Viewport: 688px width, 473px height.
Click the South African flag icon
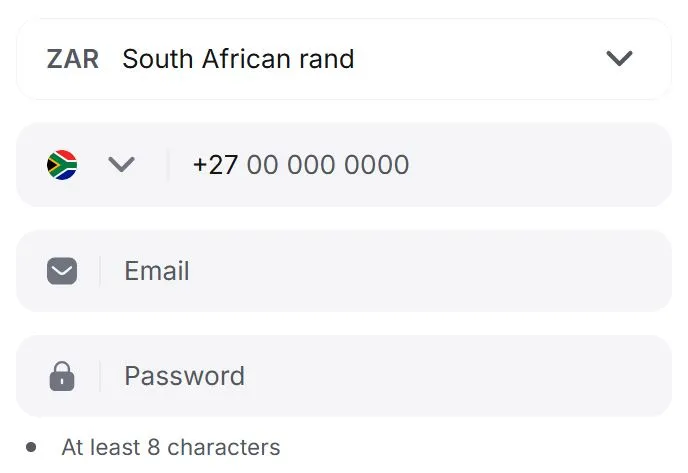(62, 165)
